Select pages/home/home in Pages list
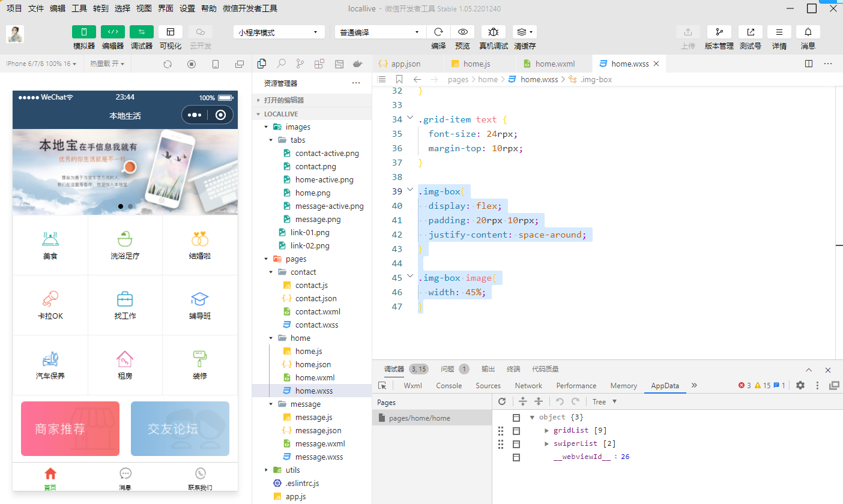The height and width of the screenshot is (504, 843). pyautogui.click(x=432, y=418)
